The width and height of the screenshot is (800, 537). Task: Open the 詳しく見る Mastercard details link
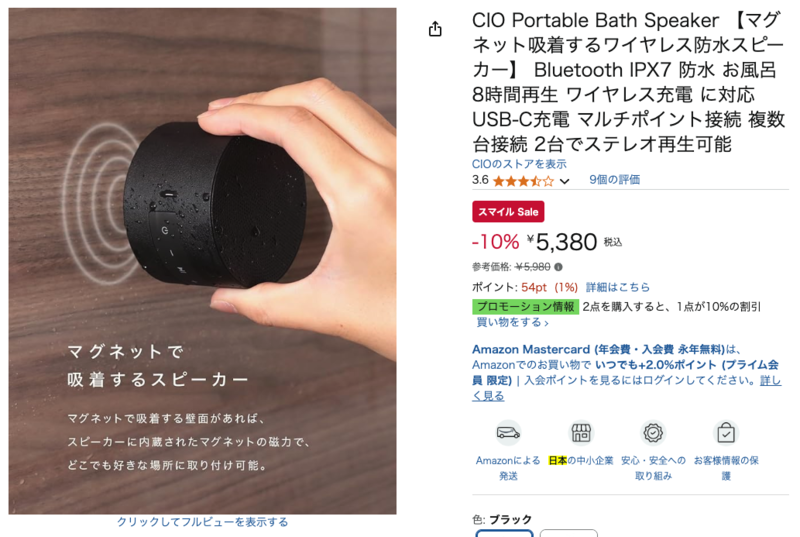coord(627,388)
